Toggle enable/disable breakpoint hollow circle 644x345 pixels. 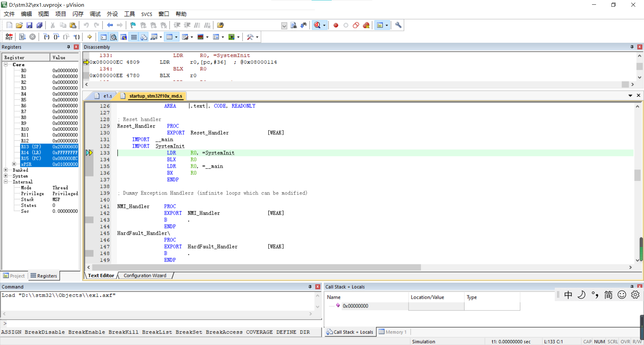pyautogui.click(x=346, y=25)
